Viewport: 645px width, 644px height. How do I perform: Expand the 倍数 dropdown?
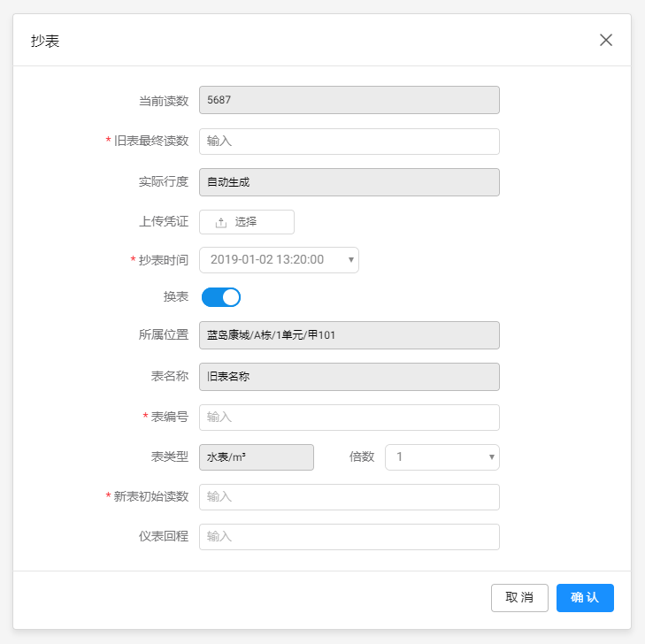(x=442, y=457)
